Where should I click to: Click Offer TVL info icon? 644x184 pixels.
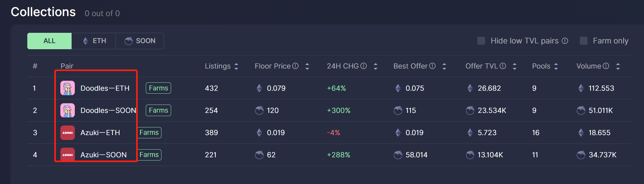503,66
